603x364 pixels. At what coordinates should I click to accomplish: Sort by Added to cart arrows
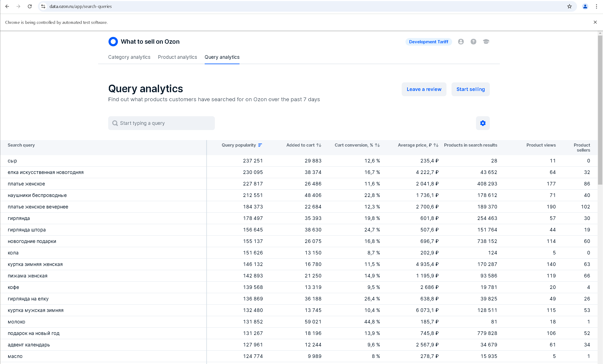pos(319,145)
